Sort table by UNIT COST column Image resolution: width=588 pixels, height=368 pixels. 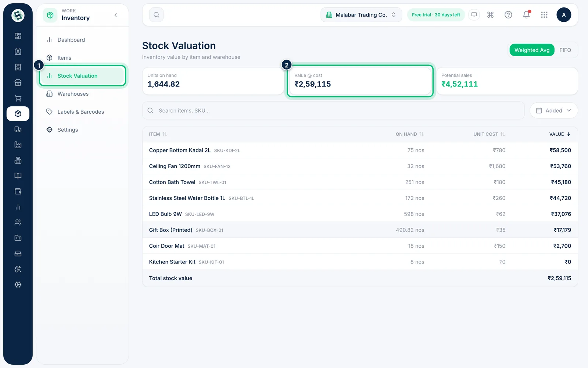point(489,134)
